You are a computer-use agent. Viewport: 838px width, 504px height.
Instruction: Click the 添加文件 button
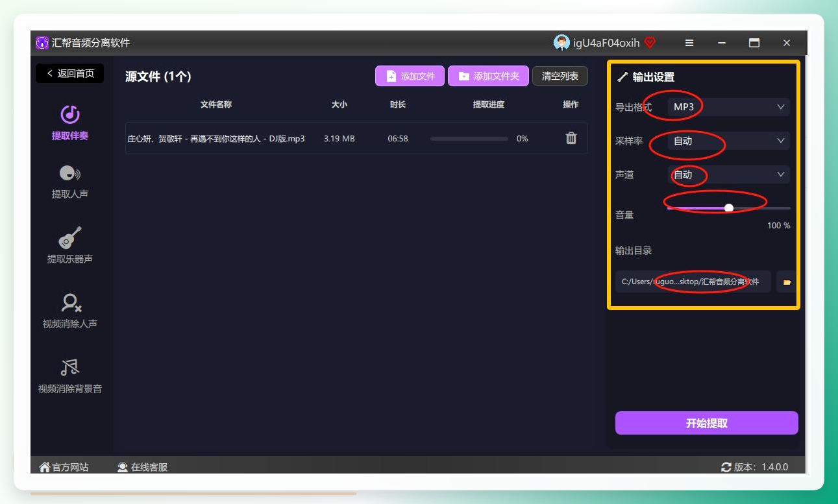(410, 76)
